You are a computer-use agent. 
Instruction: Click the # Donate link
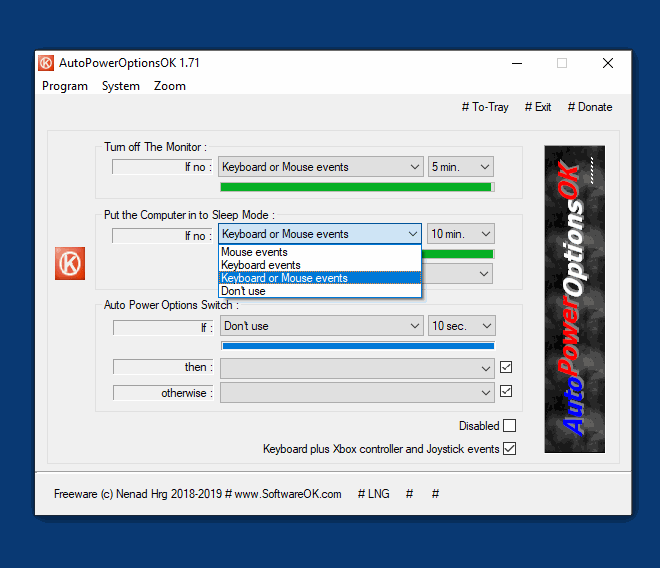[x=590, y=107]
